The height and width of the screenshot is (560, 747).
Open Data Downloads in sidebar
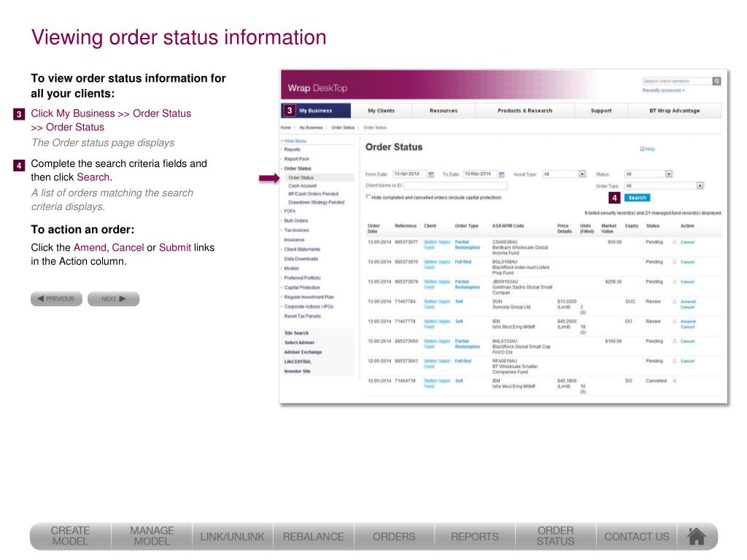(301, 259)
